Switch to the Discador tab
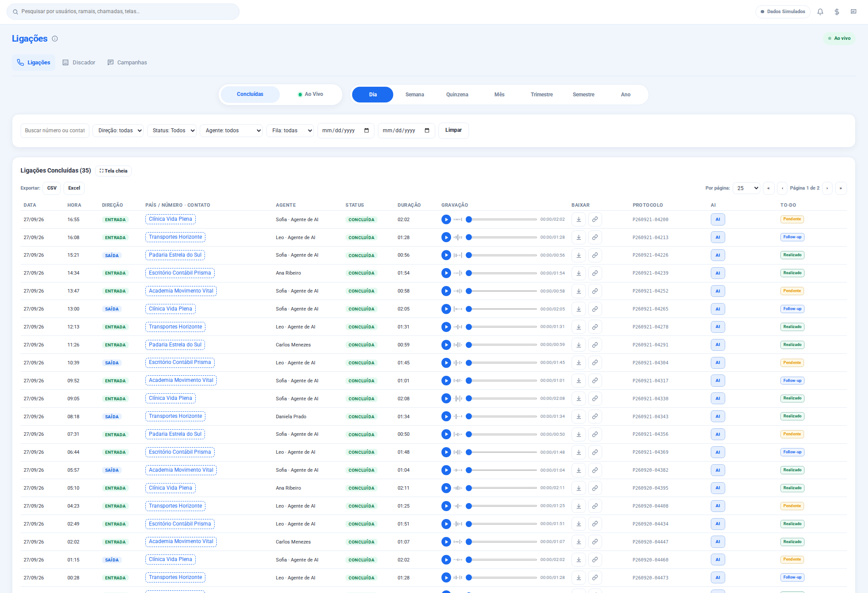Viewport: 868px width, 593px height. [79, 63]
